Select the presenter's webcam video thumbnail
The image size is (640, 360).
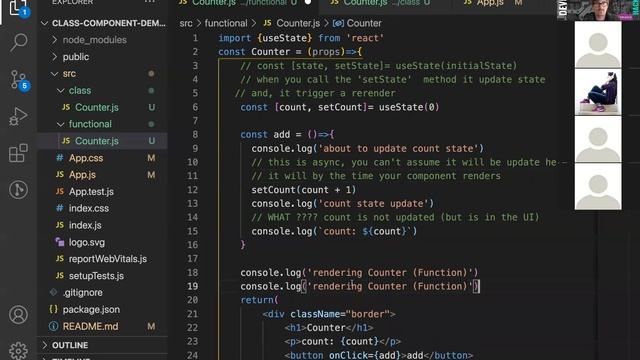(x=599, y=10)
